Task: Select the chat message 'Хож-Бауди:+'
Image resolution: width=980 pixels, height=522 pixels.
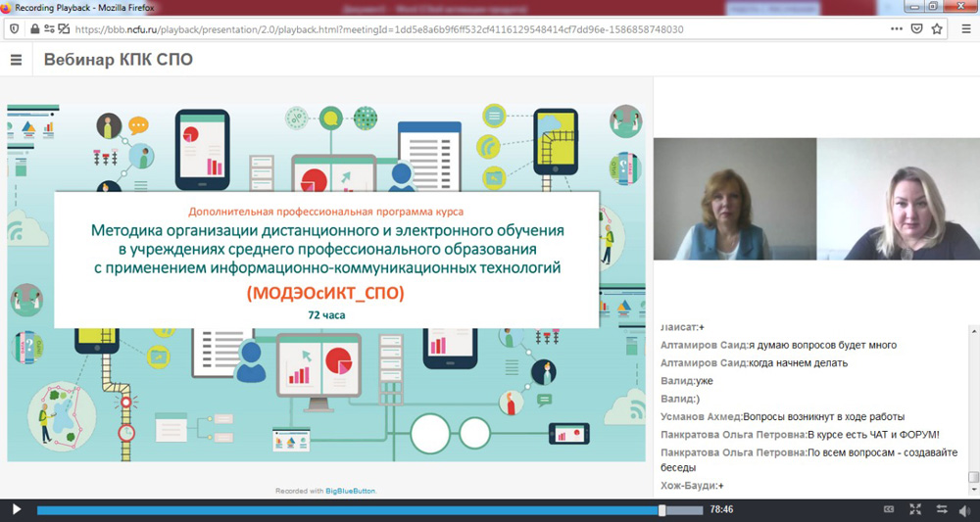Action: click(693, 485)
